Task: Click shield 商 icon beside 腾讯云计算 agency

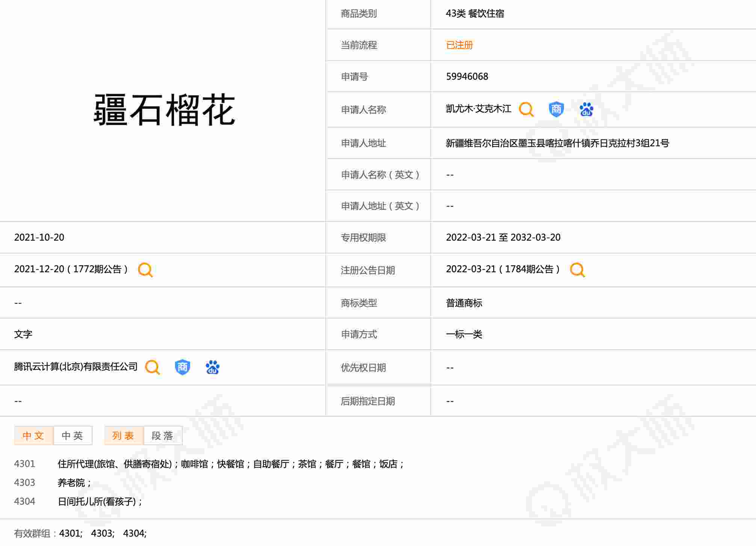Action: [183, 367]
